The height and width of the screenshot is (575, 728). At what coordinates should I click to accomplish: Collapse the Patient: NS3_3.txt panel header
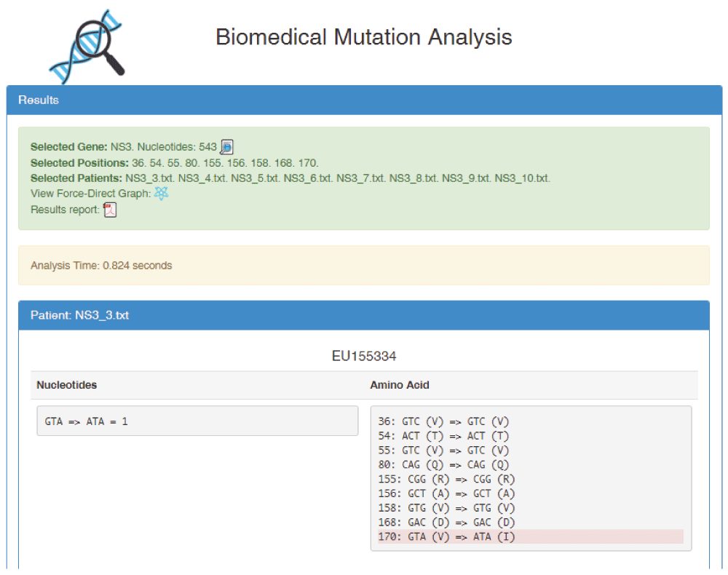pos(364,316)
